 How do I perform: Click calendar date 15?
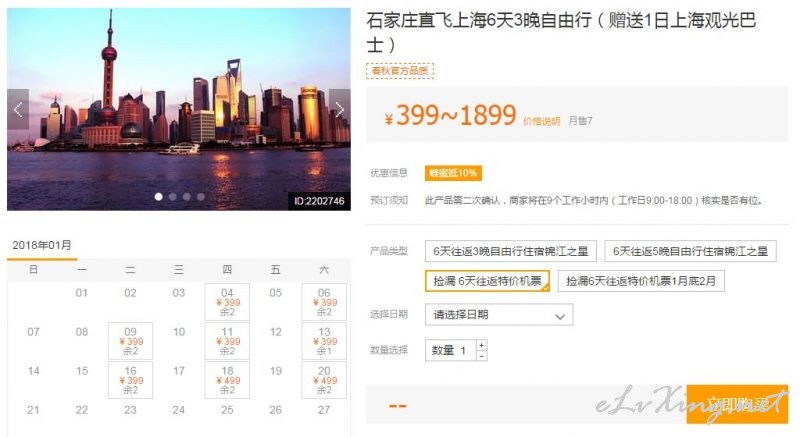82,371
